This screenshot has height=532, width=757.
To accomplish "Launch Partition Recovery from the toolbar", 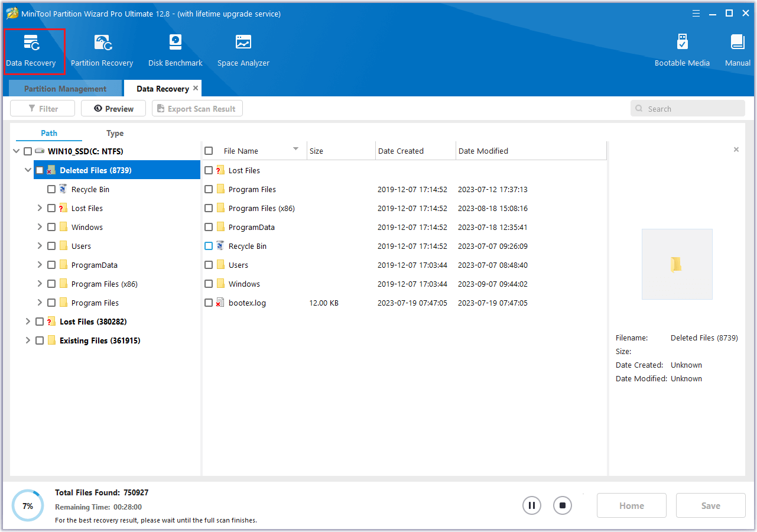I will click(102, 51).
